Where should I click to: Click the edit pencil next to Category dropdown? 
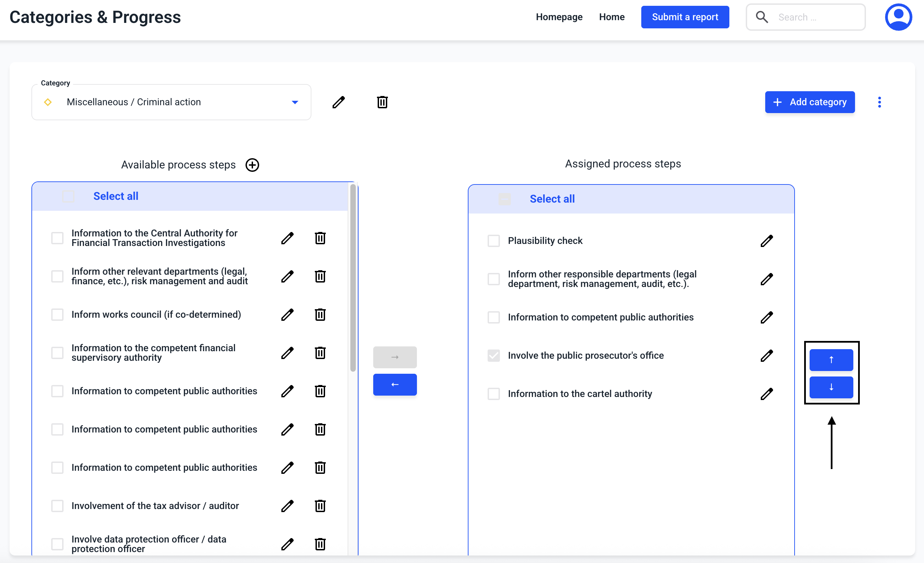[338, 102]
